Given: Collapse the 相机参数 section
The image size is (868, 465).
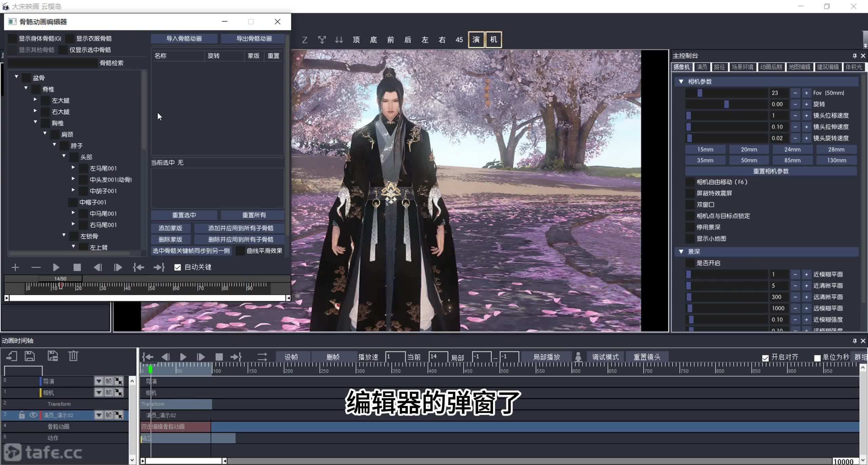Looking at the screenshot, I should point(681,81).
